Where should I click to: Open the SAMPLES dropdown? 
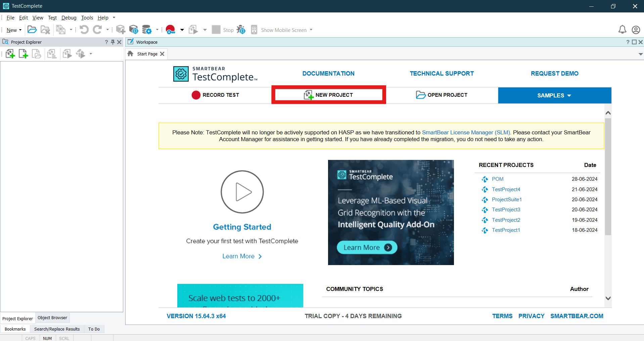click(554, 95)
